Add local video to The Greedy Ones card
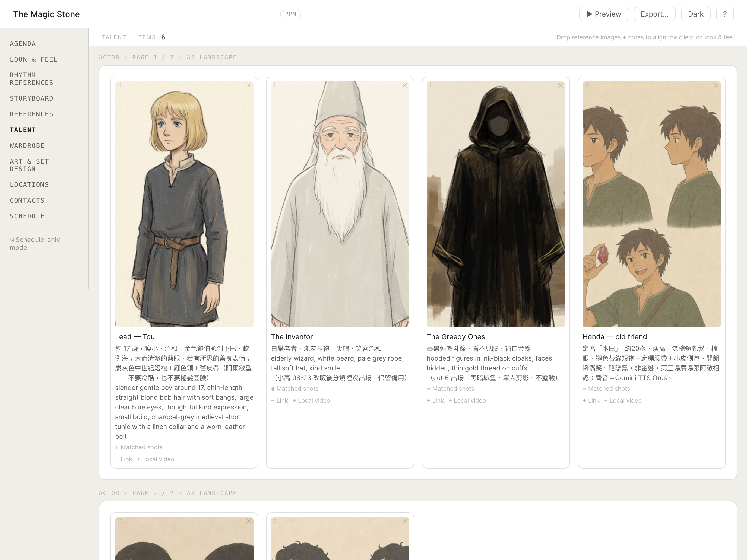 pyautogui.click(x=467, y=401)
